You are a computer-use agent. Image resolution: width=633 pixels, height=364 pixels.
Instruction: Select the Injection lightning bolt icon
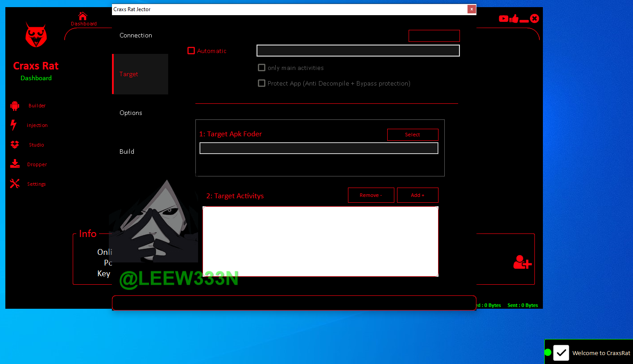[14, 125]
